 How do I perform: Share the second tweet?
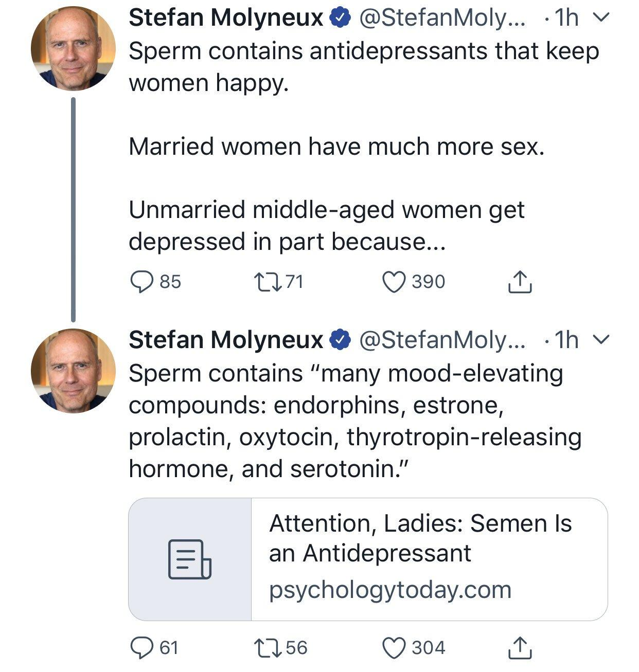pos(520,647)
